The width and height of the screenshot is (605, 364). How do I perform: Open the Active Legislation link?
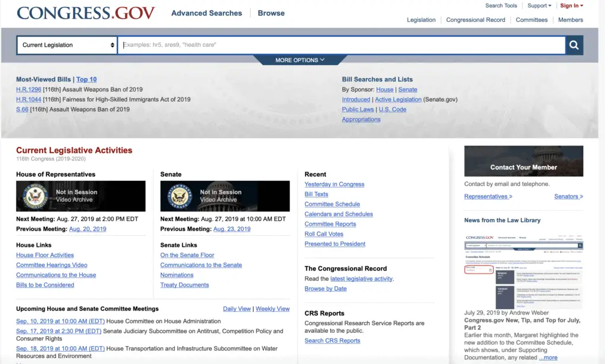pyautogui.click(x=398, y=100)
